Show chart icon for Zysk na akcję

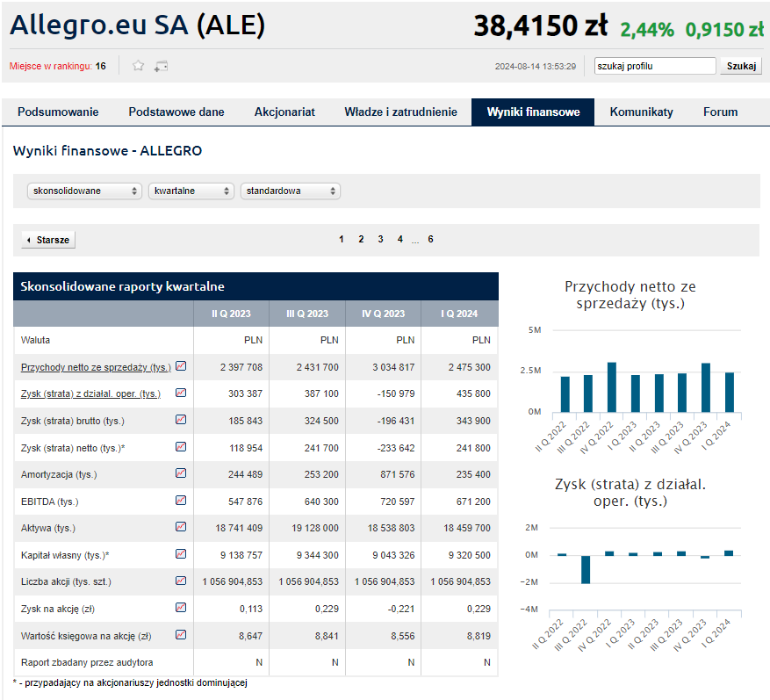click(x=181, y=608)
